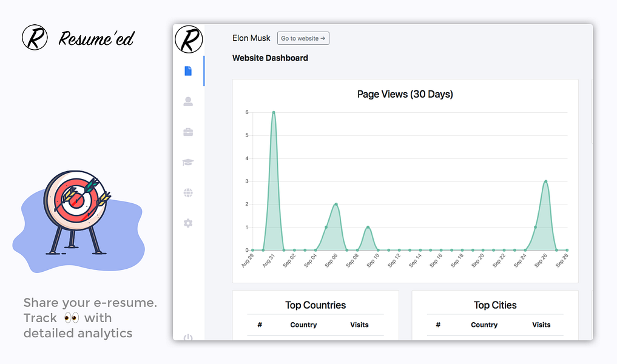Viewport: 617px width, 364px height.
Task: Select the Sep 26 peak point on chart
Action: 546,181
